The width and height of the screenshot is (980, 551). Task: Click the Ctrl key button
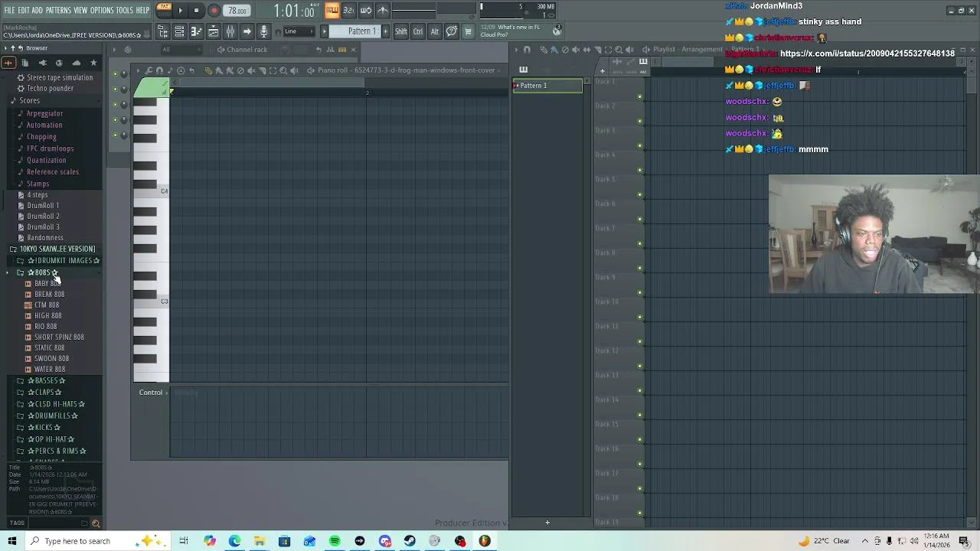(x=418, y=31)
